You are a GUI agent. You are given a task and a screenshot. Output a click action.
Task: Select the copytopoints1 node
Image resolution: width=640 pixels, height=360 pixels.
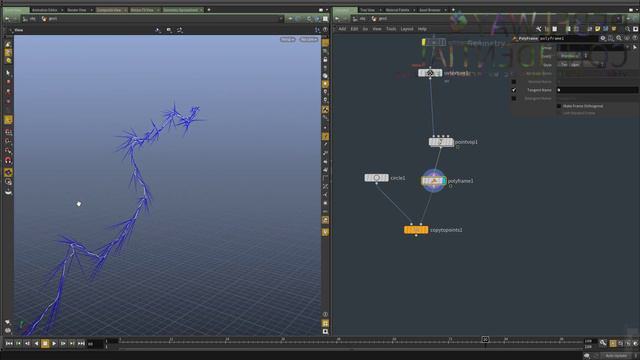pyautogui.click(x=416, y=230)
